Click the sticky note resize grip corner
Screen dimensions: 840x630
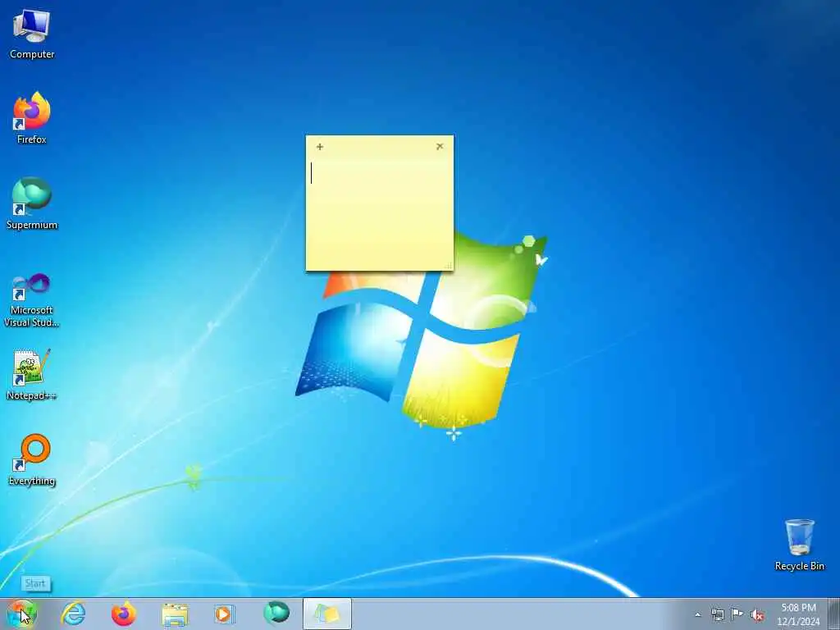(x=449, y=266)
